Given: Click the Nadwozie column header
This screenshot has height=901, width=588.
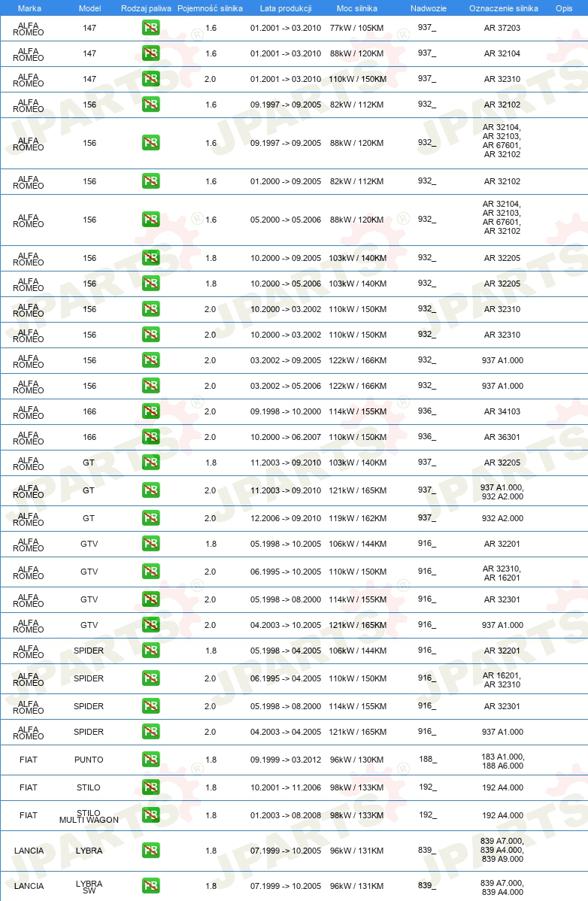Looking at the screenshot, I should [x=429, y=8].
